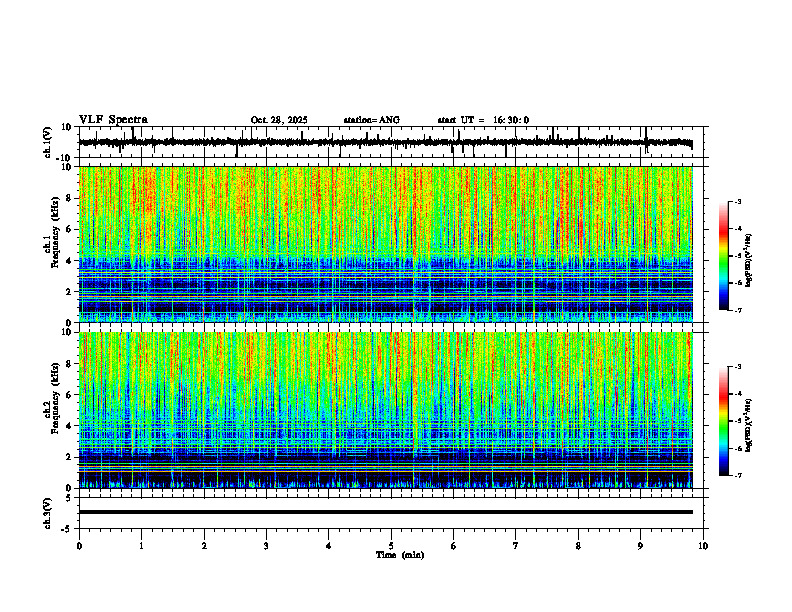Click the "10" tick on the time axis

pos(703,546)
